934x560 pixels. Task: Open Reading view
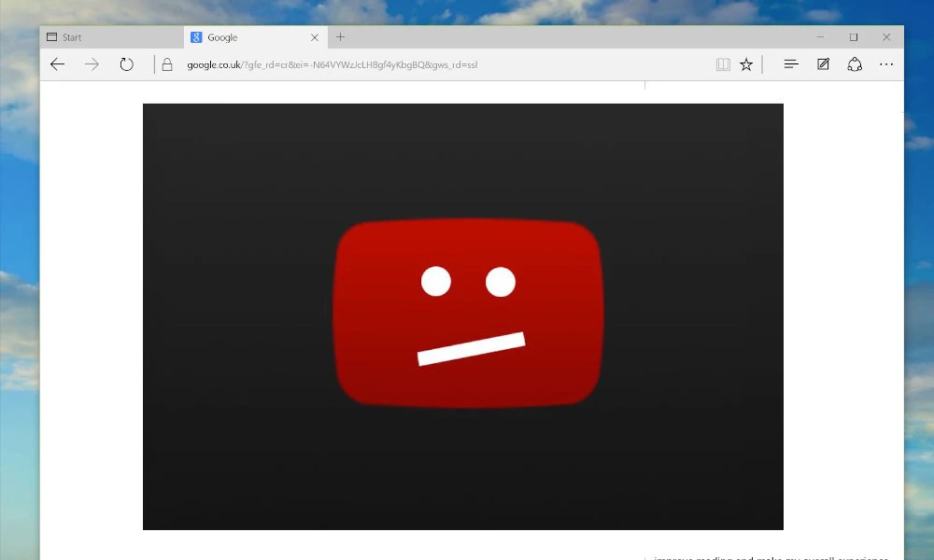click(x=723, y=63)
